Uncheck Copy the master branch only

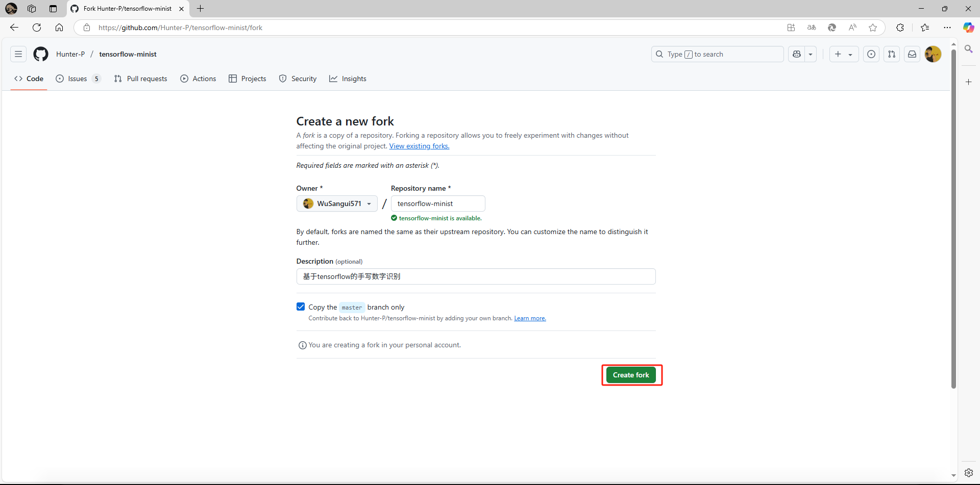301,307
